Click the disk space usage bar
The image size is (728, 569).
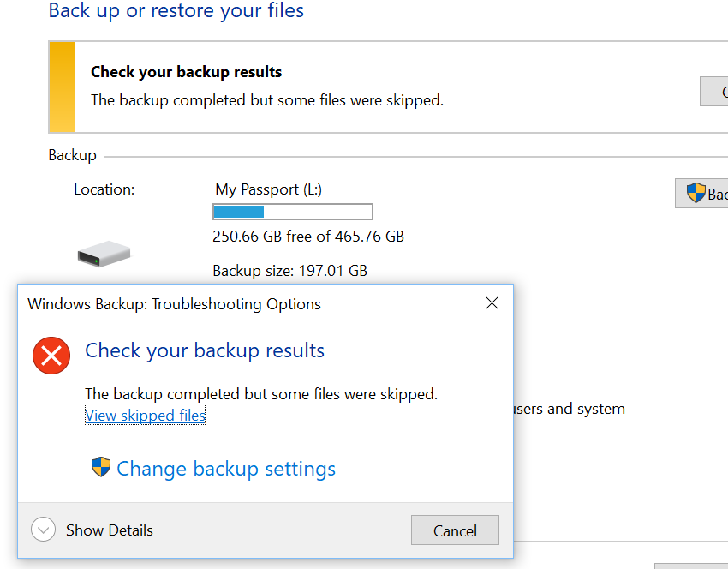point(292,211)
